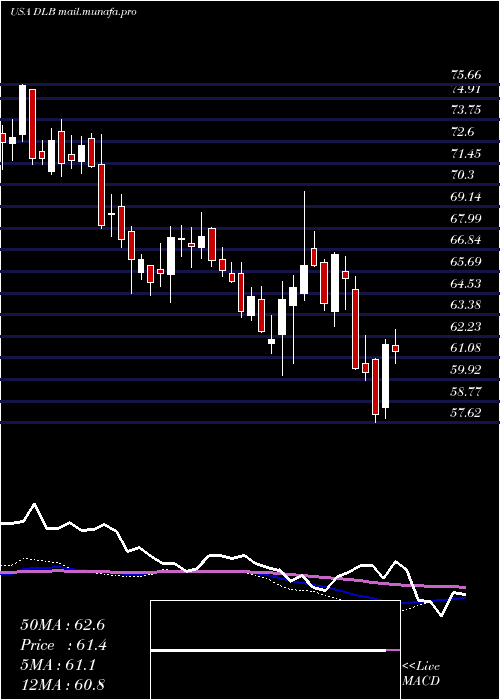Click the 75.66 price axis label
Screen dimensions: 500x700
coord(466,75)
